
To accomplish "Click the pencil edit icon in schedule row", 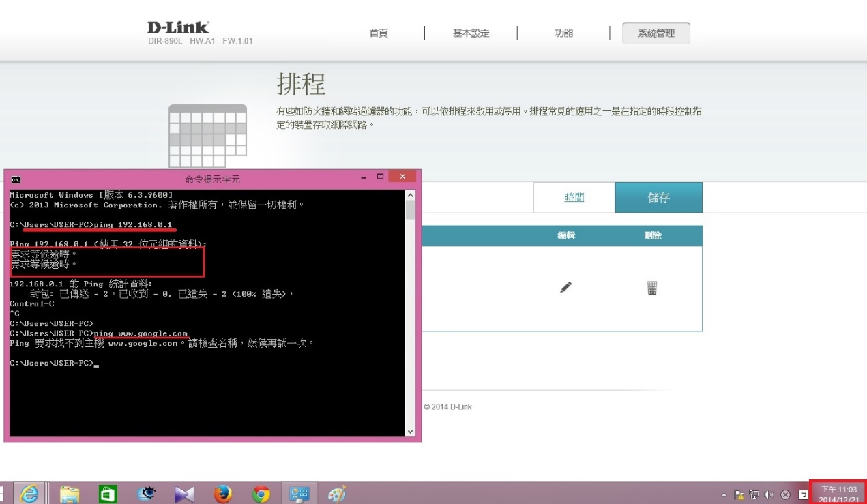I will (x=565, y=288).
